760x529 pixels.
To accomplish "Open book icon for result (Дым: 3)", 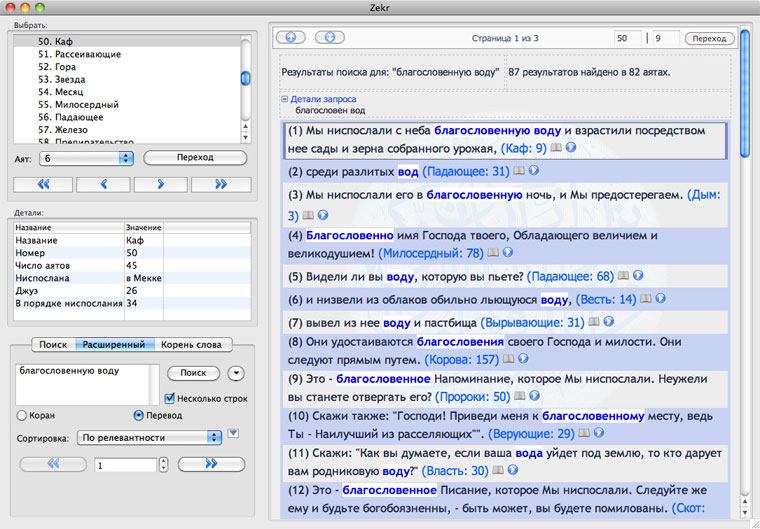I will (x=308, y=215).
